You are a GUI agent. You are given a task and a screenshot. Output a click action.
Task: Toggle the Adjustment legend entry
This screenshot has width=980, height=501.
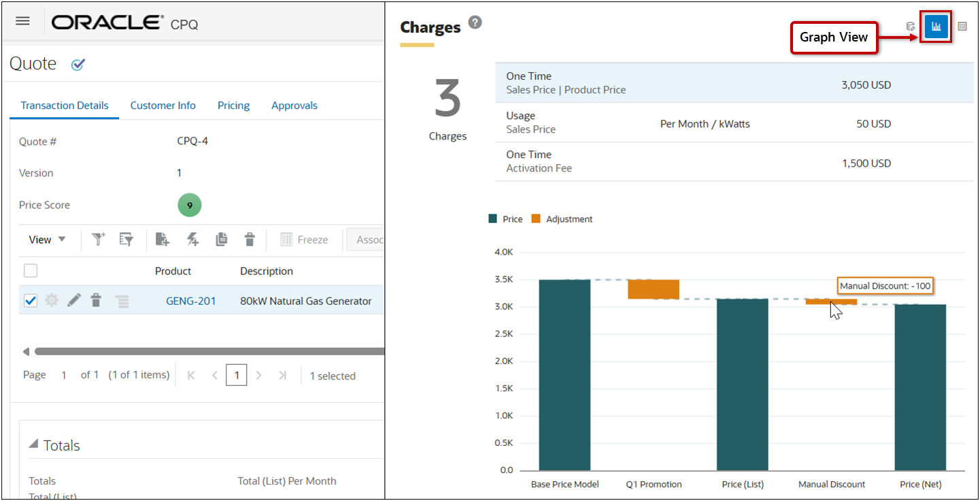point(562,219)
